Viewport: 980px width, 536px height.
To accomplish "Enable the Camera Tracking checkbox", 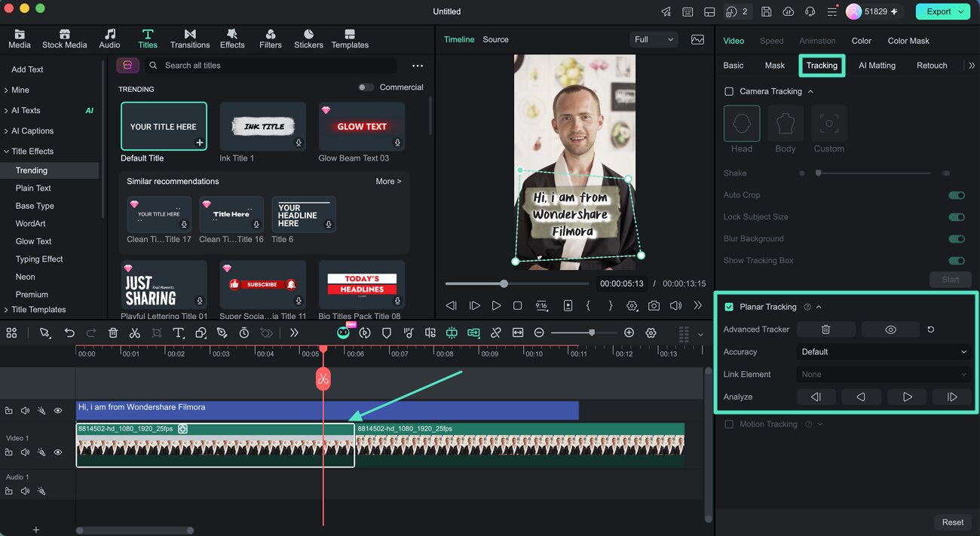I will coord(728,91).
